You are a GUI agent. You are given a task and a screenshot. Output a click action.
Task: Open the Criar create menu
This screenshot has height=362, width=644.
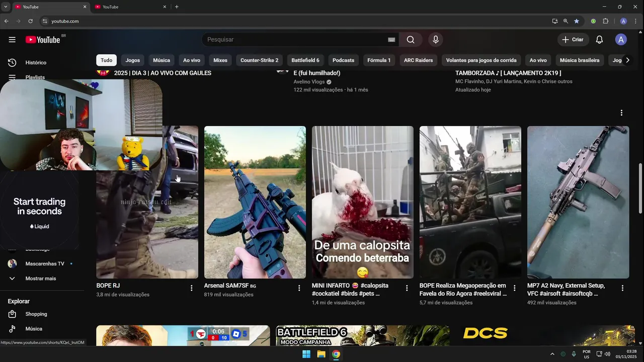[x=573, y=40]
